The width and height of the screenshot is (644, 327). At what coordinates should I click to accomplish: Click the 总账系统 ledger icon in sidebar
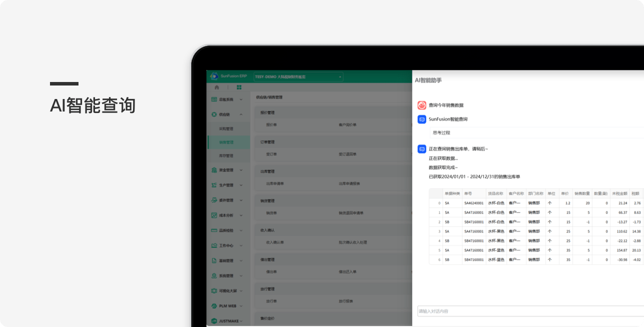pyautogui.click(x=214, y=99)
